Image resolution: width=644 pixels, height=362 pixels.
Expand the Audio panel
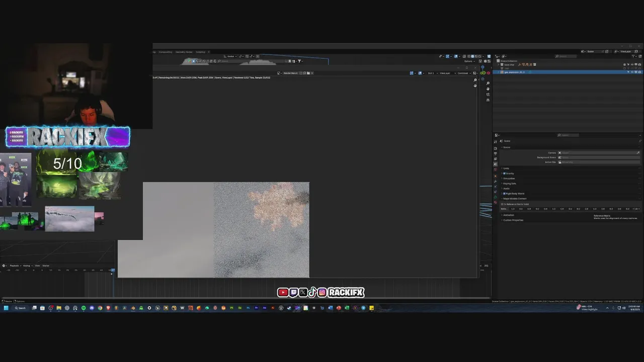506,189
